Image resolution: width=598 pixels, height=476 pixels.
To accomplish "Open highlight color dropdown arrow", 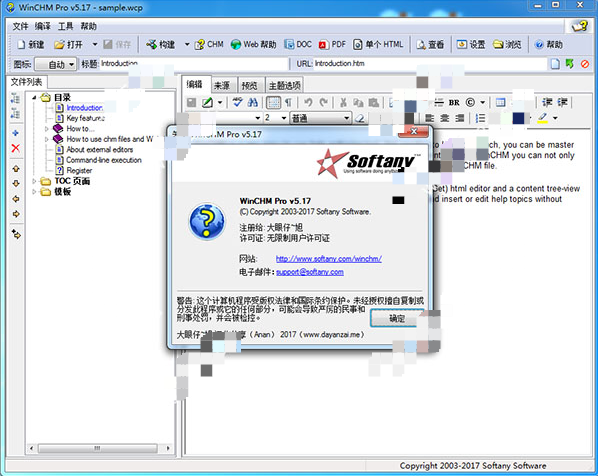I will (x=555, y=118).
